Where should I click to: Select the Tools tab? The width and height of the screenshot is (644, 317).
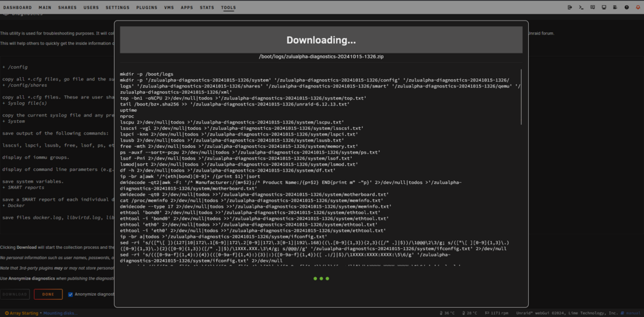coord(228,7)
